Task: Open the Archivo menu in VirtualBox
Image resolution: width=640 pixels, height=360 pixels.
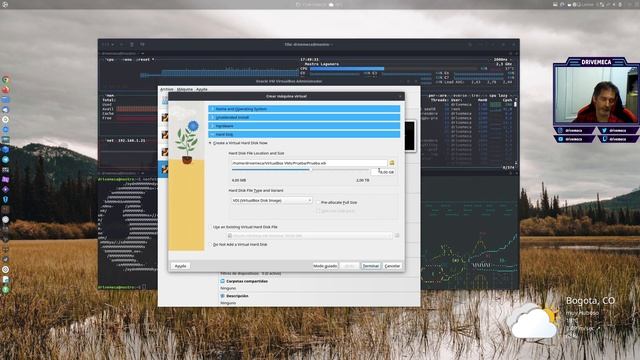Action: tap(167, 89)
